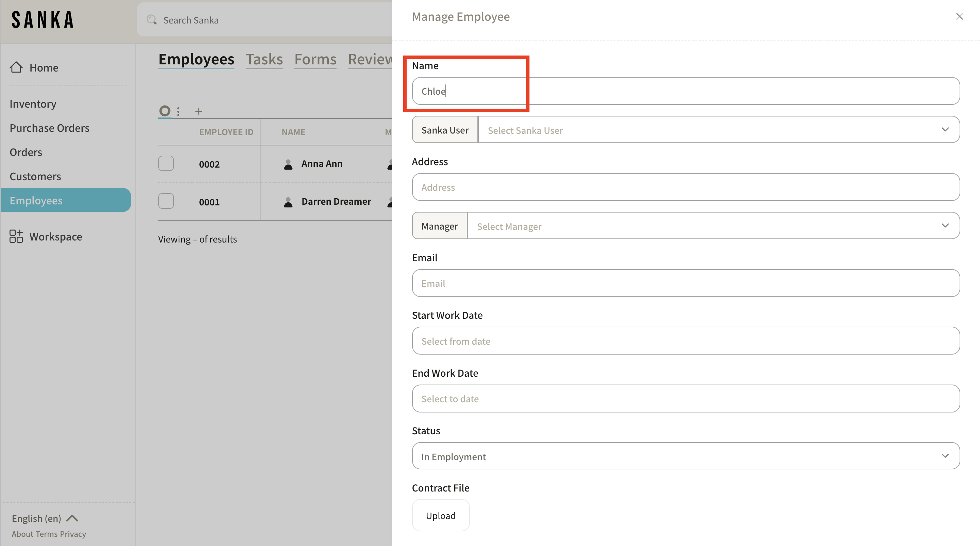This screenshot has width=980, height=546.
Task: Open Purchase Orders in the sidebar
Action: (x=49, y=128)
